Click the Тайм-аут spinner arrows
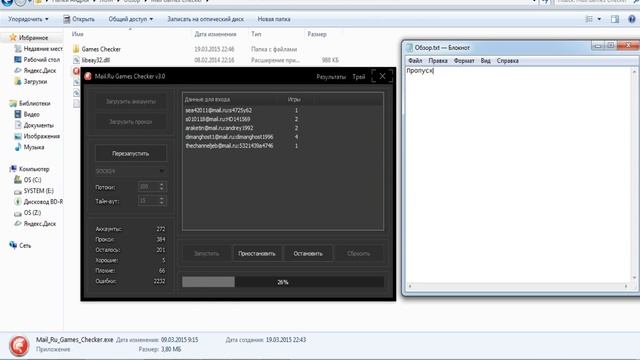Viewport: 640px width, 360px height. pos(162,201)
